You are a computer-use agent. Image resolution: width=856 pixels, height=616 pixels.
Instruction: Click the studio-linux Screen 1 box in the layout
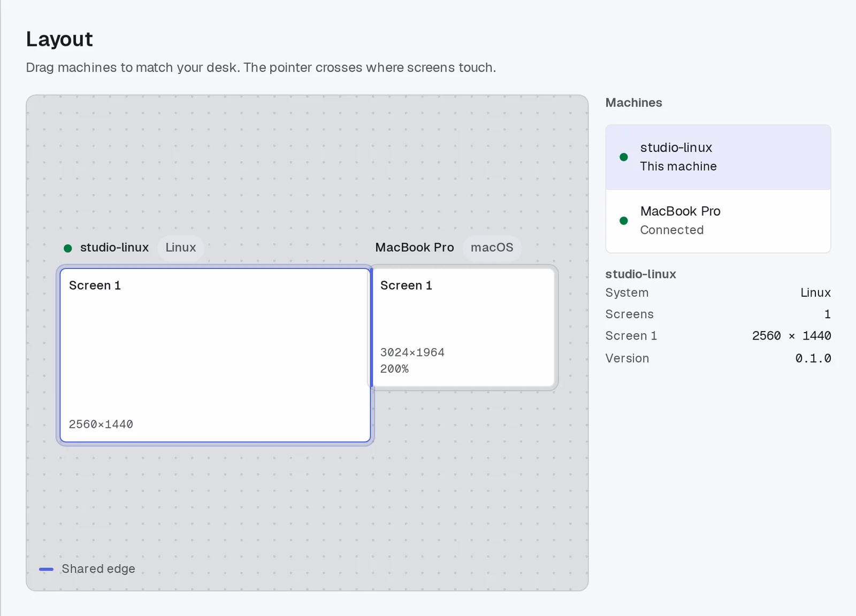(215, 355)
